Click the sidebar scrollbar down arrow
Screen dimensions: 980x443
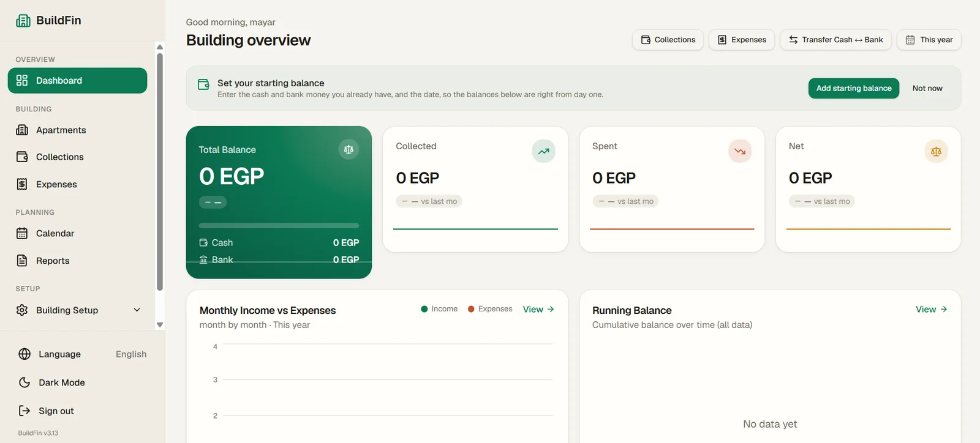point(160,325)
